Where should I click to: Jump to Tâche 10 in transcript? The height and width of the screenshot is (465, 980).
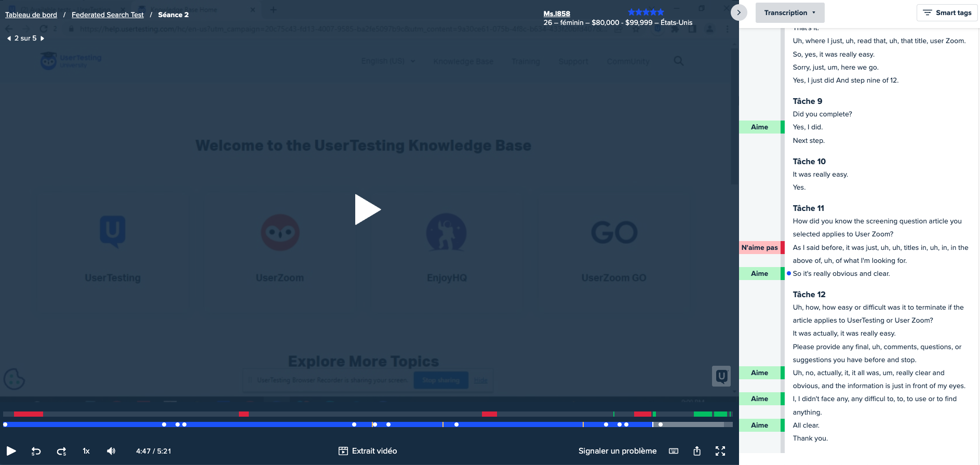coord(809,161)
